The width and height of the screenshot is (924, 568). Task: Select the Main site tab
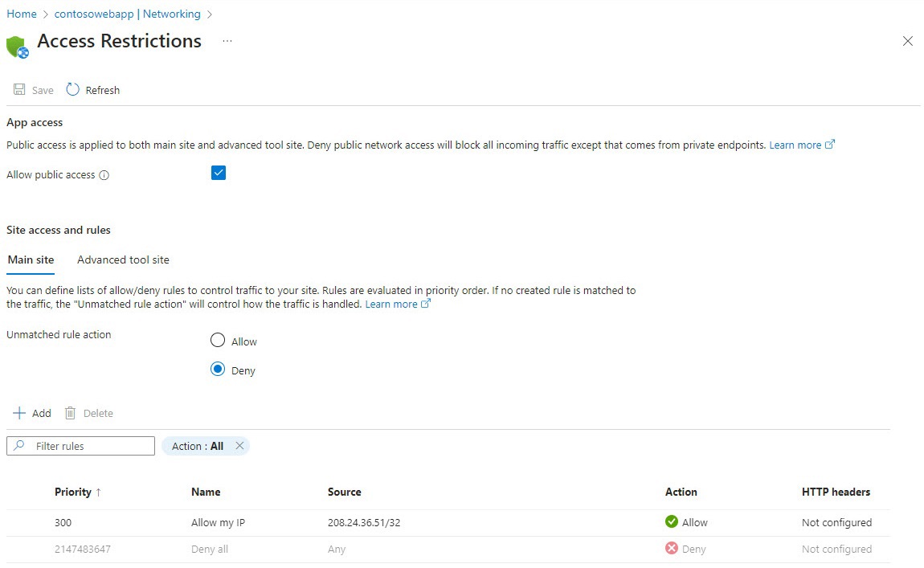[x=30, y=259]
